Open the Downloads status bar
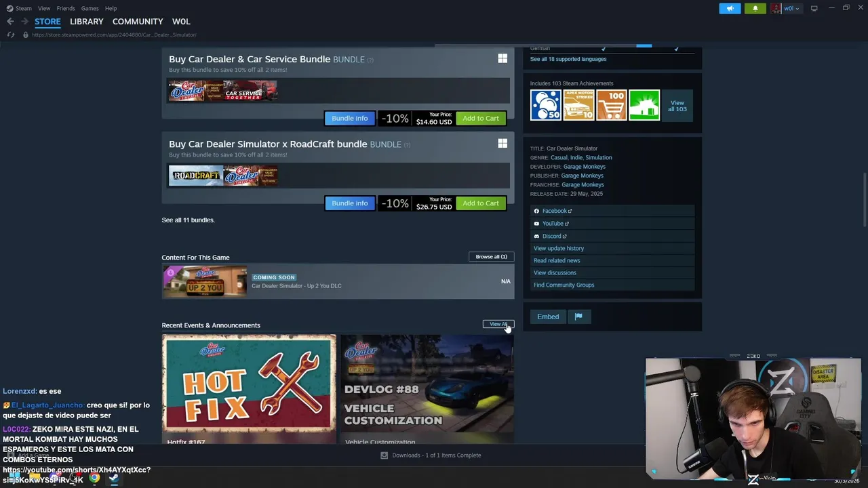 coord(431,455)
